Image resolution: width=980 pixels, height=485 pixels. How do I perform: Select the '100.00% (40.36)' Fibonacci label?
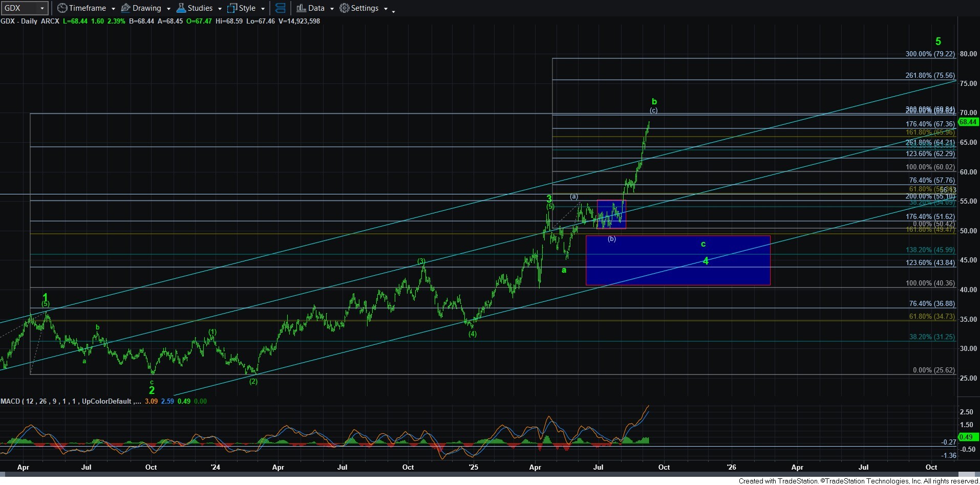click(930, 283)
